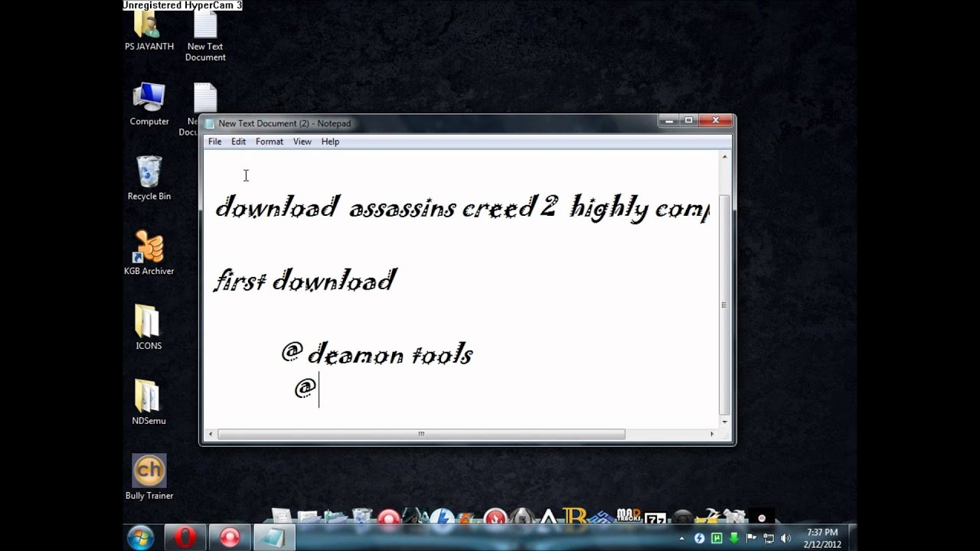
Task: Click the red flame icon in the dock
Action: [495, 517]
